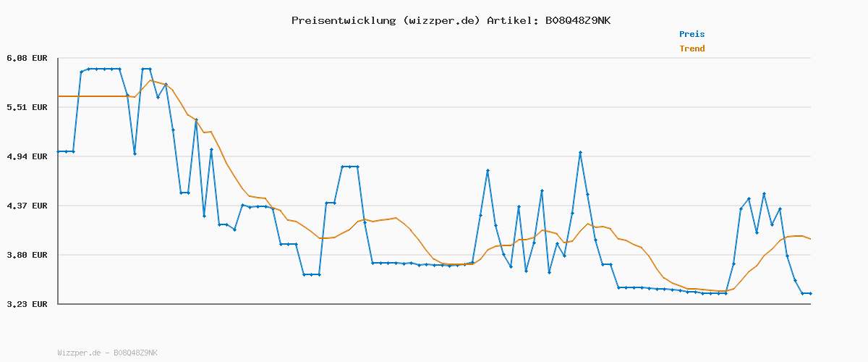
Task: Click the 'Preis' legend label
Action: (x=692, y=34)
